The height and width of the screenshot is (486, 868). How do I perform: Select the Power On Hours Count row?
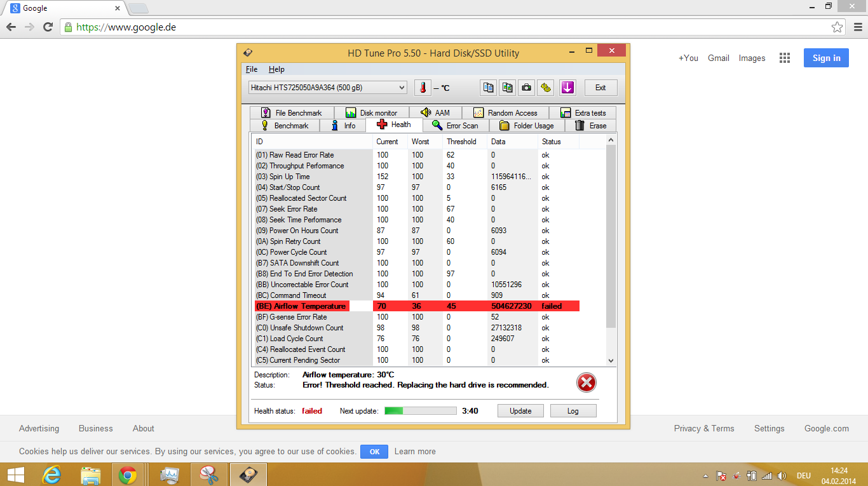click(x=417, y=231)
